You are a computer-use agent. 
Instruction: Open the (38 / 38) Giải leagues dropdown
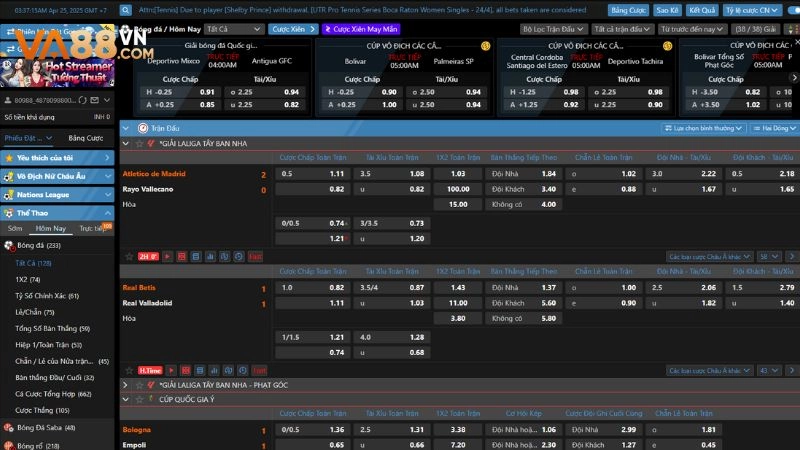pos(756,30)
